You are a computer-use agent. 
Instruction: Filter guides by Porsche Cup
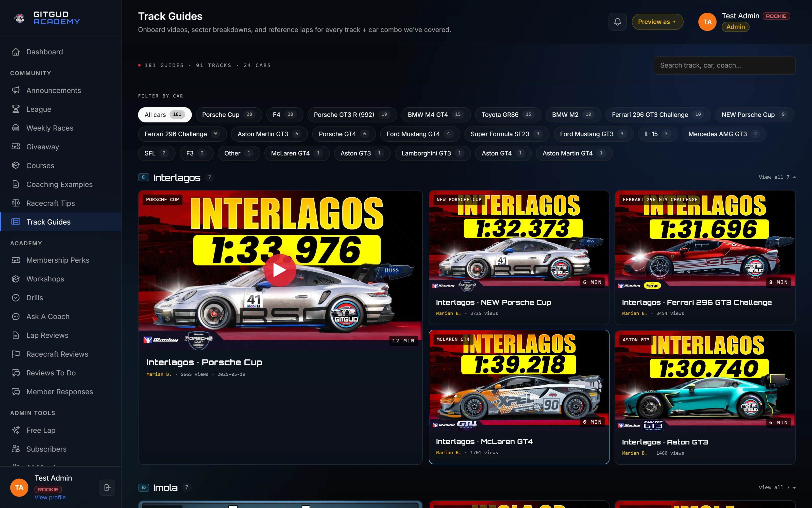click(x=229, y=115)
